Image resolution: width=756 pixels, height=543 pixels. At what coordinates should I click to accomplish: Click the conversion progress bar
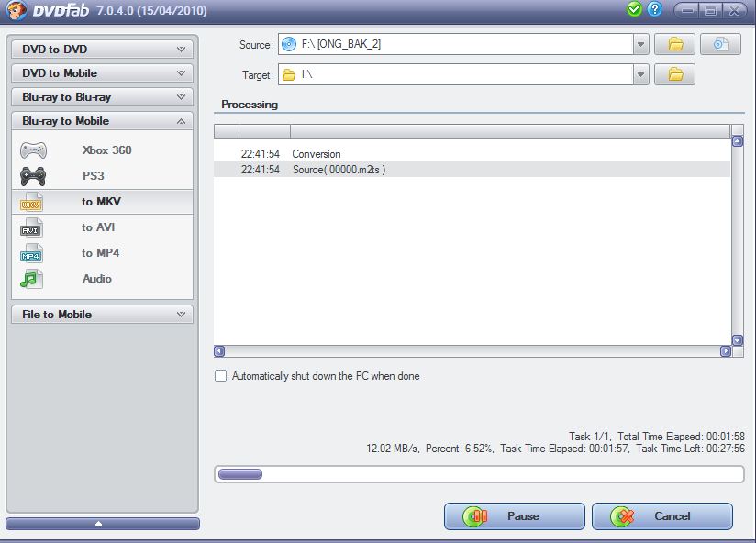point(479,474)
